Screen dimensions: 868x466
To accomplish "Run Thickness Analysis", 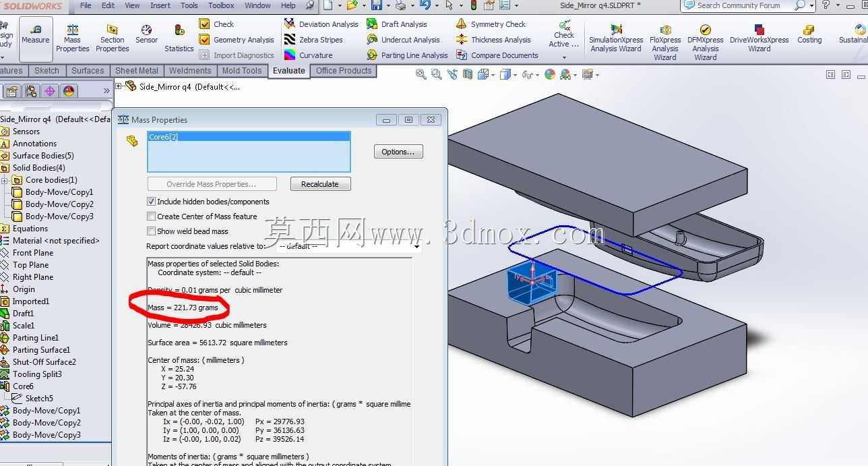I will coord(493,40).
